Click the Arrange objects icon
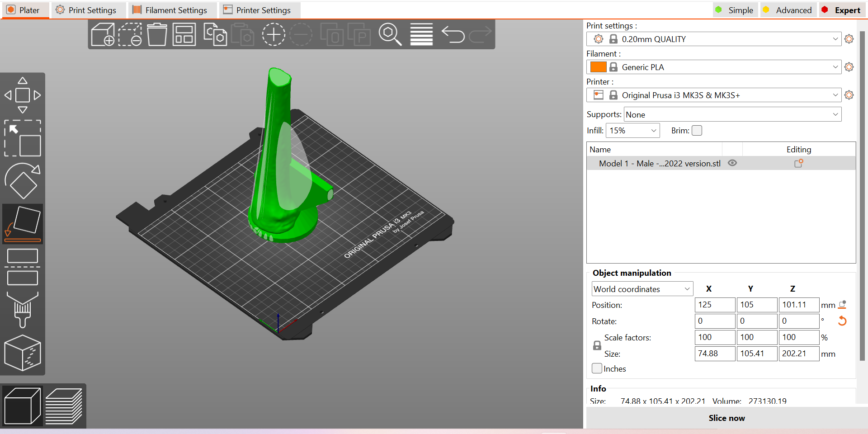The width and height of the screenshot is (868, 434). pos(184,34)
